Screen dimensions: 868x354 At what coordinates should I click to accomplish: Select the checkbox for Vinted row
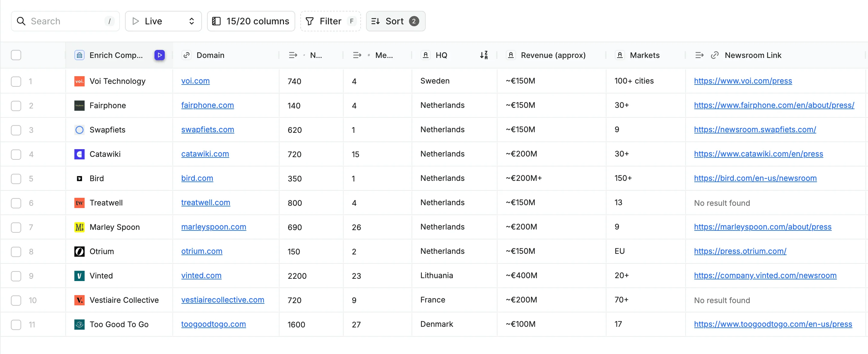pyautogui.click(x=16, y=276)
